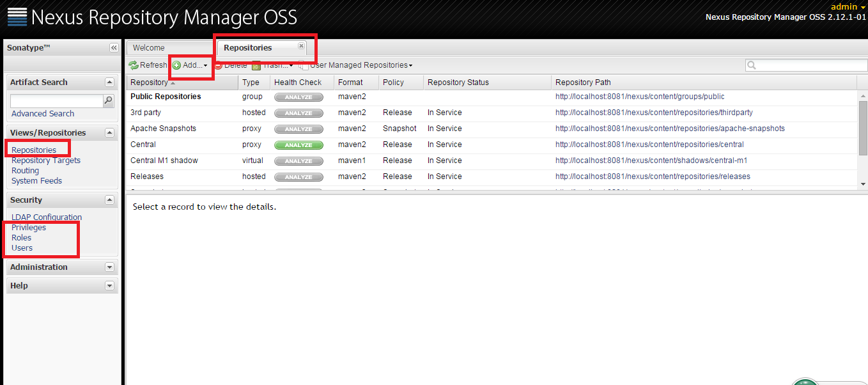Sort by Health Check column header
The height and width of the screenshot is (385, 868).
(x=302, y=82)
